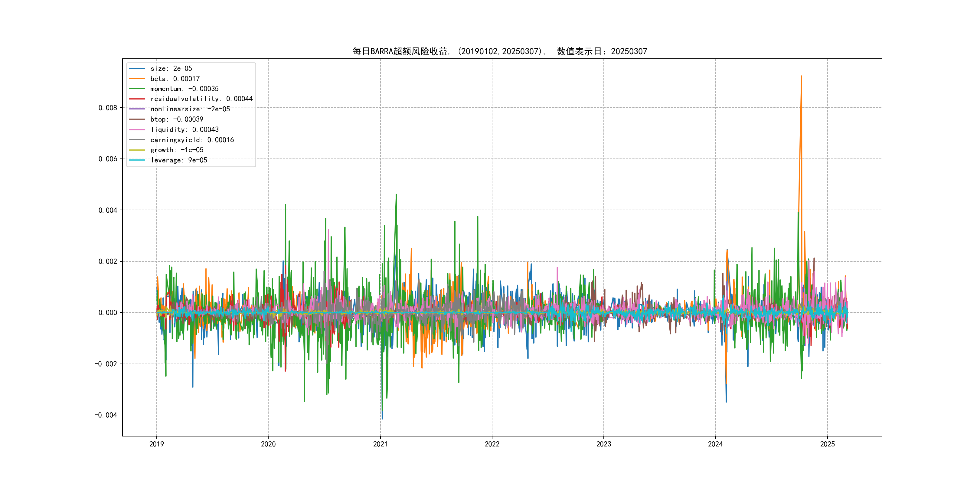Select the 'nonlinearsize: -2e-05' legend label
The height and width of the screenshot is (490, 980).
[x=190, y=109]
